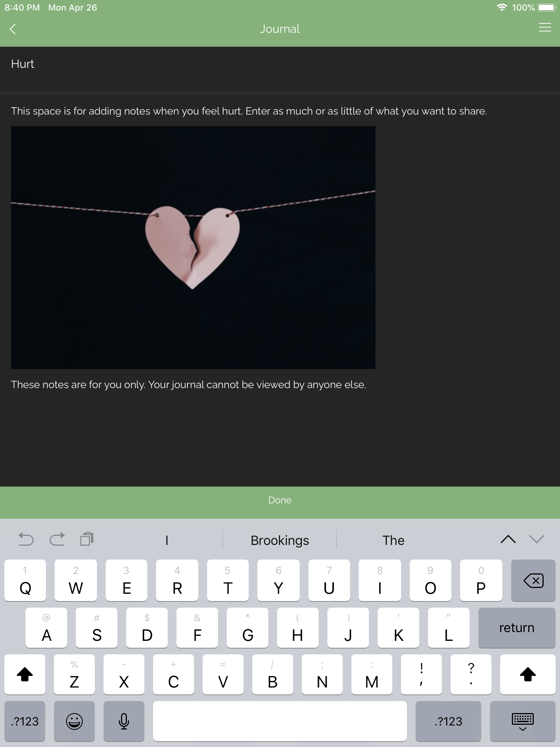Image resolution: width=560 pixels, height=747 pixels.
Task: Jump to next field with down chevron
Action: point(537,539)
